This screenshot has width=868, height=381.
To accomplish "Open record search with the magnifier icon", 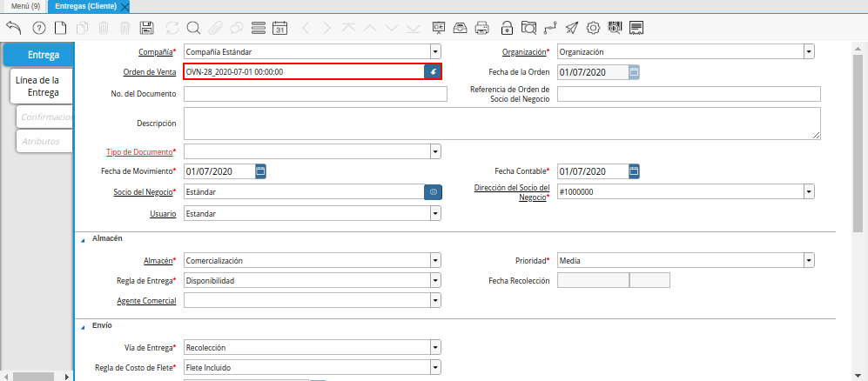I will pyautogui.click(x=193, y=28).
